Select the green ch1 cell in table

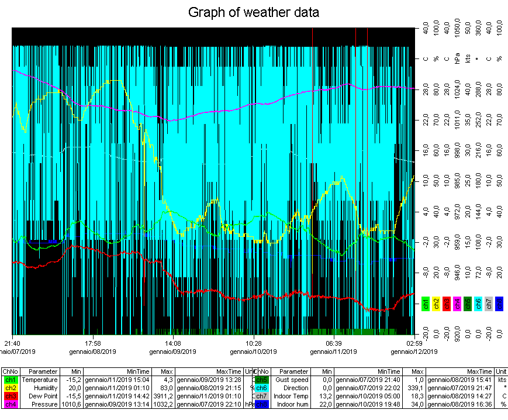coord(11,380)
